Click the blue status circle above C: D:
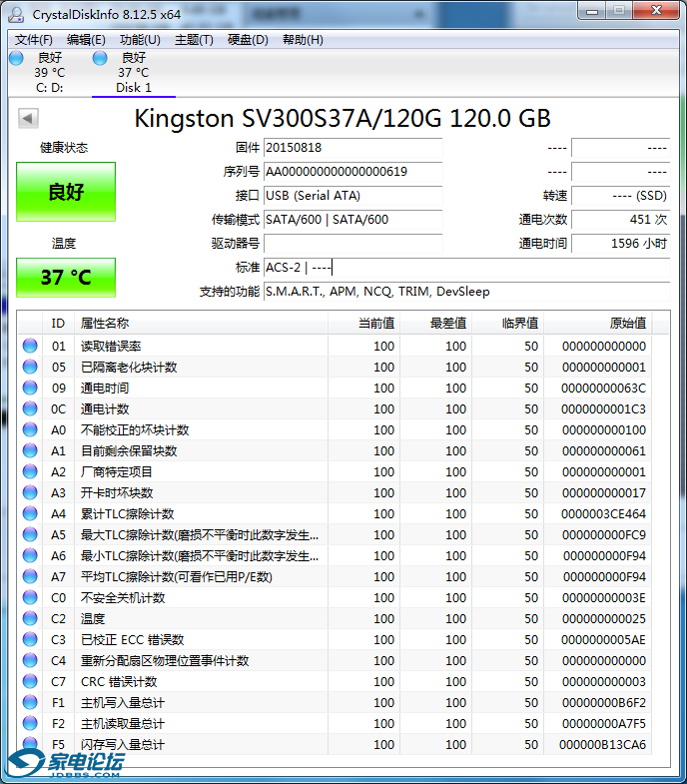The height and width of the screenshot is (784, 687). [x=17, y=58]
